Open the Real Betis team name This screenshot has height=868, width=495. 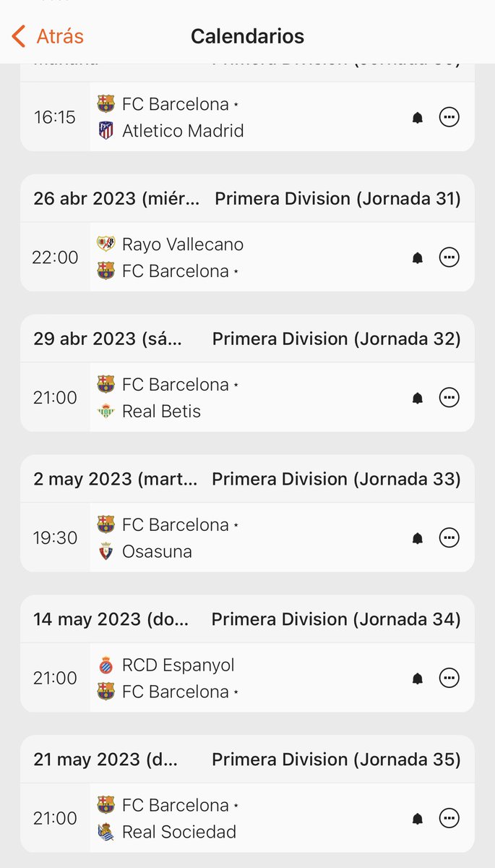pyautogui.click(x=161, y=412)
